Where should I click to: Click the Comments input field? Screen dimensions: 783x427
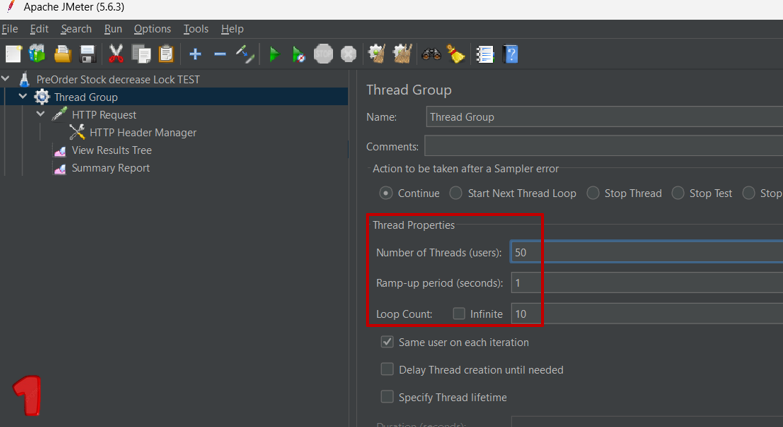[x=604, y=146]
